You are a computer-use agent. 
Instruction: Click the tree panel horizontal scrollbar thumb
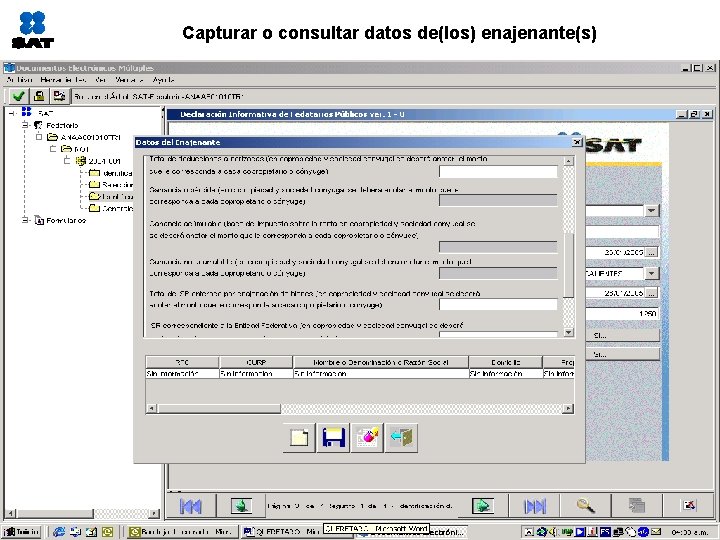[55, 513]
